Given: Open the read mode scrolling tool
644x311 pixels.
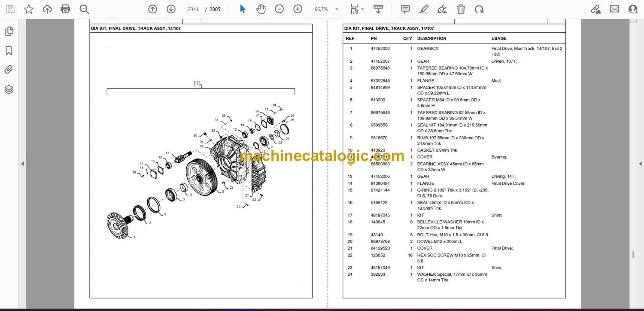Looking at the screenshot, I should (378, 9).
